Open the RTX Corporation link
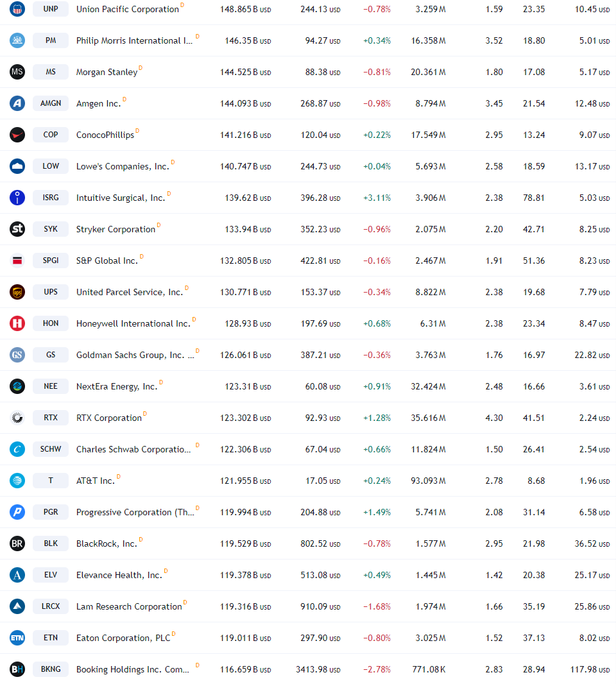616x684 pixels. point(109,418)
